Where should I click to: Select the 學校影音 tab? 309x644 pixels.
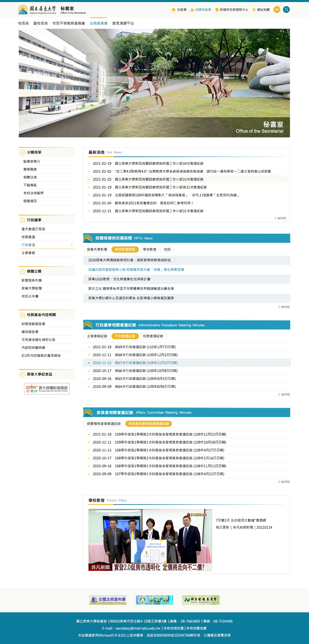coord(149,249)
